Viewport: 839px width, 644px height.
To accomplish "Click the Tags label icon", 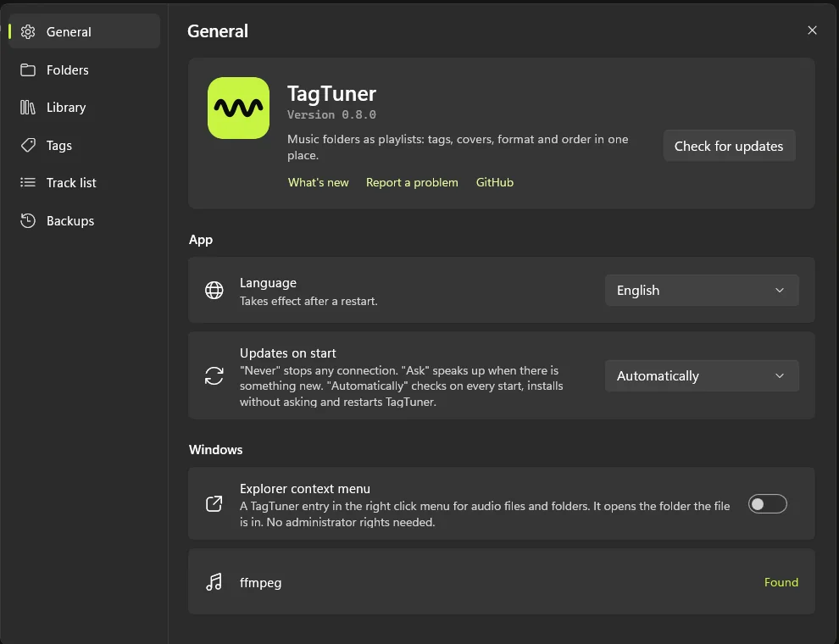I will (x=28, y=146).
